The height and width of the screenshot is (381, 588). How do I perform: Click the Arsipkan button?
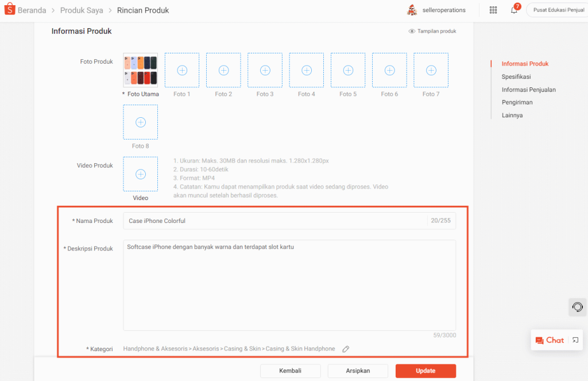point(358,371)
